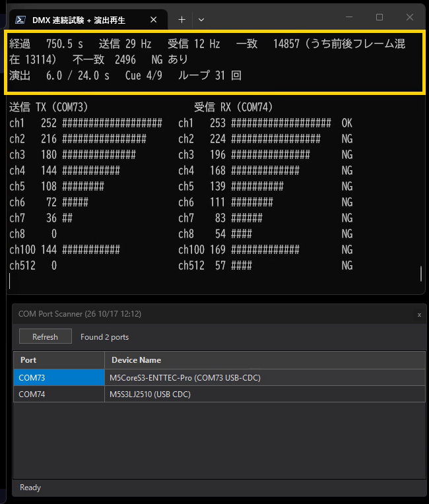Image resolution: width=429 pixels, height=504 pixels.
Task: Click the RX ch6 value 111
Action: (218, 202)
